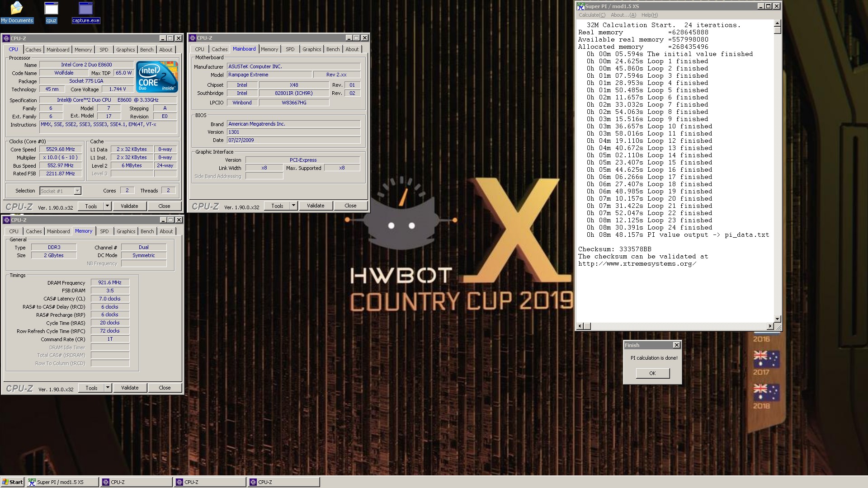
Task: Click the CPU-Z icon in the Mainboard window title bar
Action: 193,38
